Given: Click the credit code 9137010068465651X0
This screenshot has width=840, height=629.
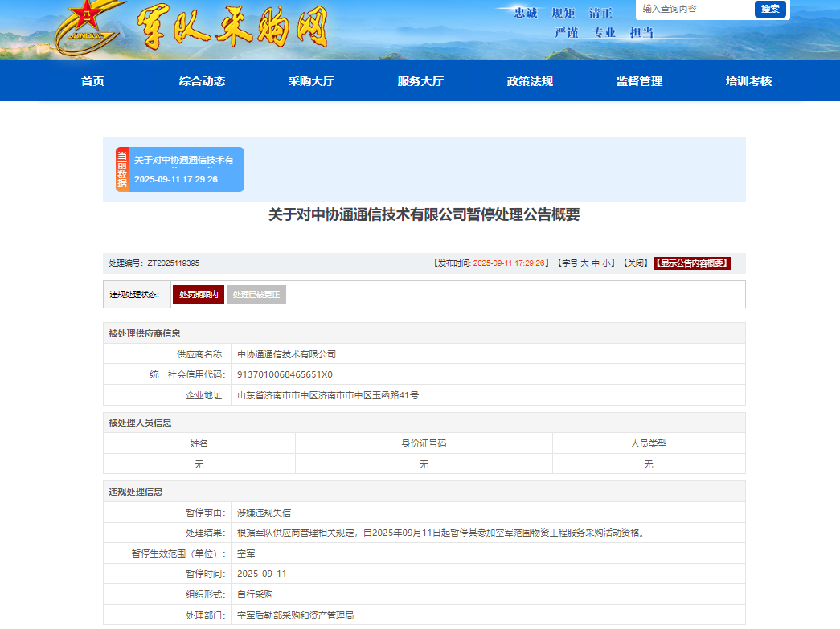Looking at the screenshot, I should 285,374.
